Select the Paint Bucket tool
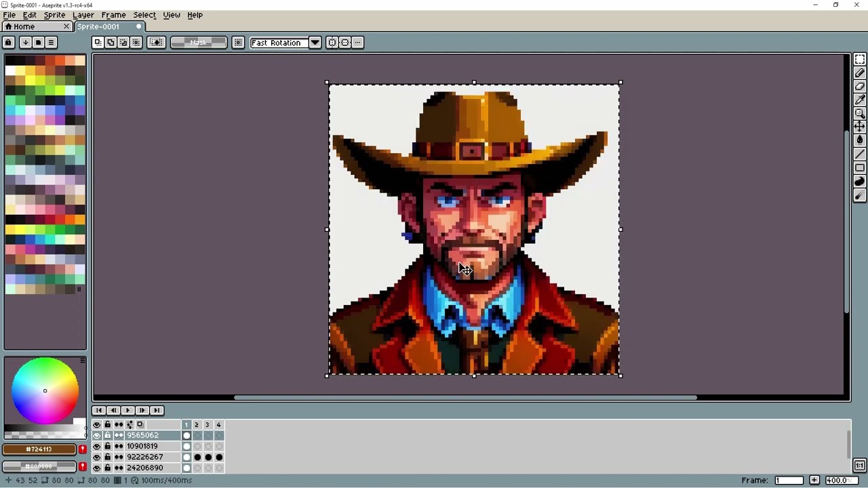868x488 pixels. coord(860,140)
